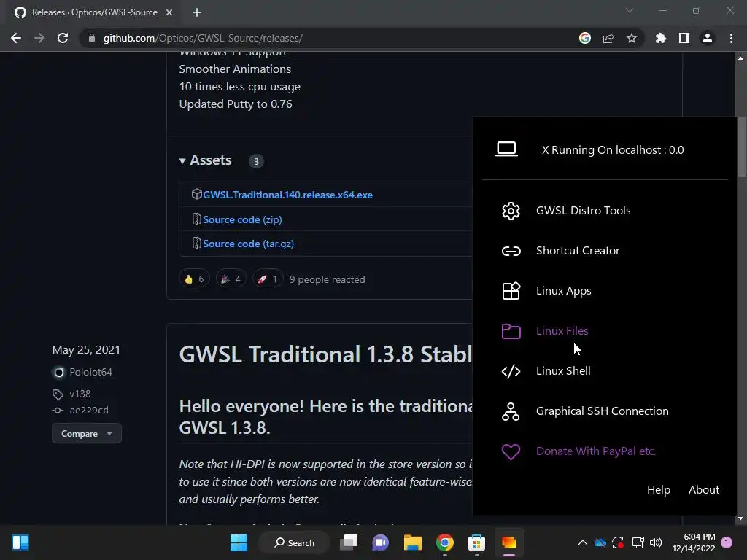747x560 pixels.
Task: Click the taskbar Search box
Action: (x=295, y=542)
